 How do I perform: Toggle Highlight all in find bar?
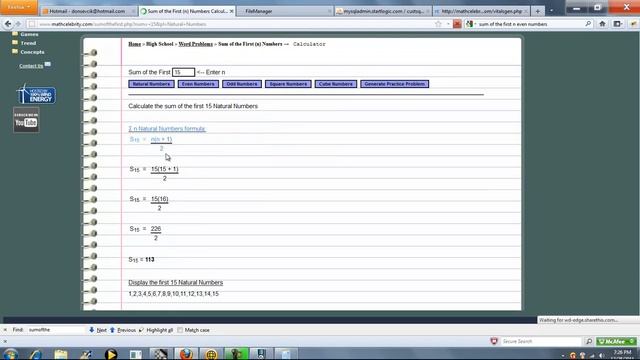click(156, 330)
